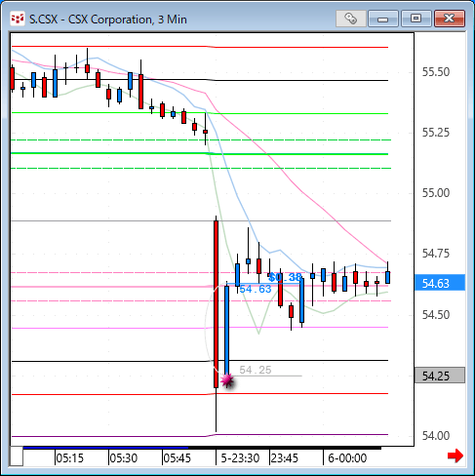
Task: Click the red arrow scroll-to-latest icon
Action: click(455, 456)
